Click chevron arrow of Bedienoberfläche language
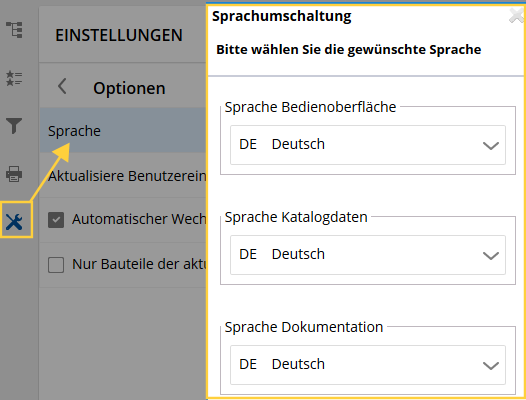The width and height of the screenshot is (526, 400). tap(490, 146)
